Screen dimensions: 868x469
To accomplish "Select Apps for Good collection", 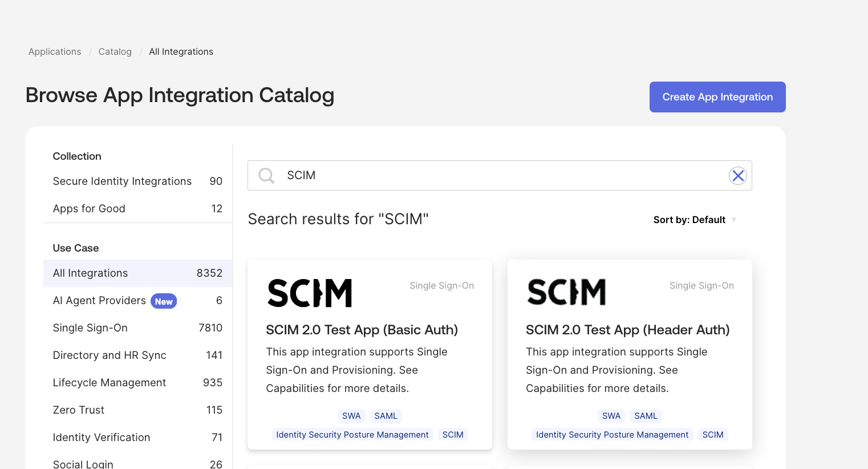I will tap(137, 209).
